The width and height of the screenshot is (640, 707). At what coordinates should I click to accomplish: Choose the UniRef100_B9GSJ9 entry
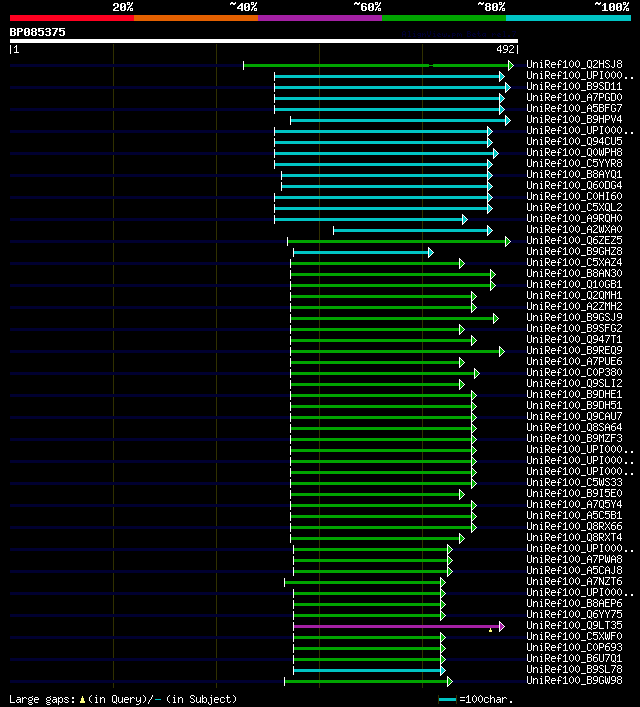pos(574,317)
